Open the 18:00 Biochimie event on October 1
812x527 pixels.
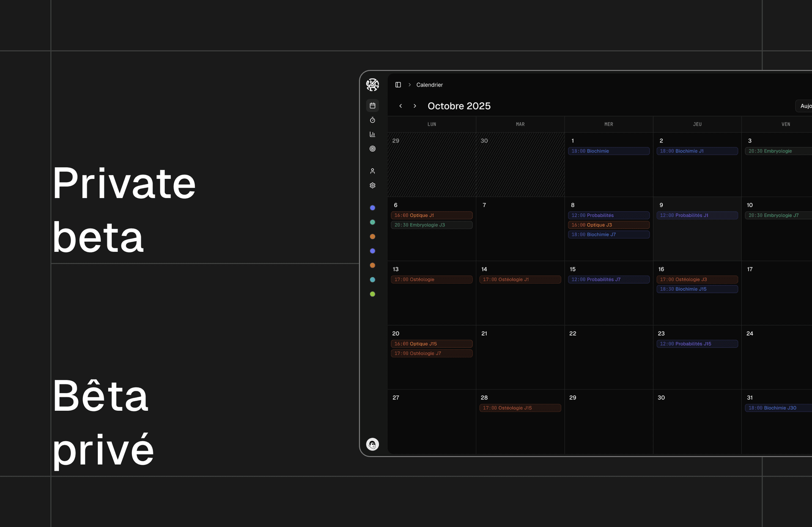(x=608, y=151)
